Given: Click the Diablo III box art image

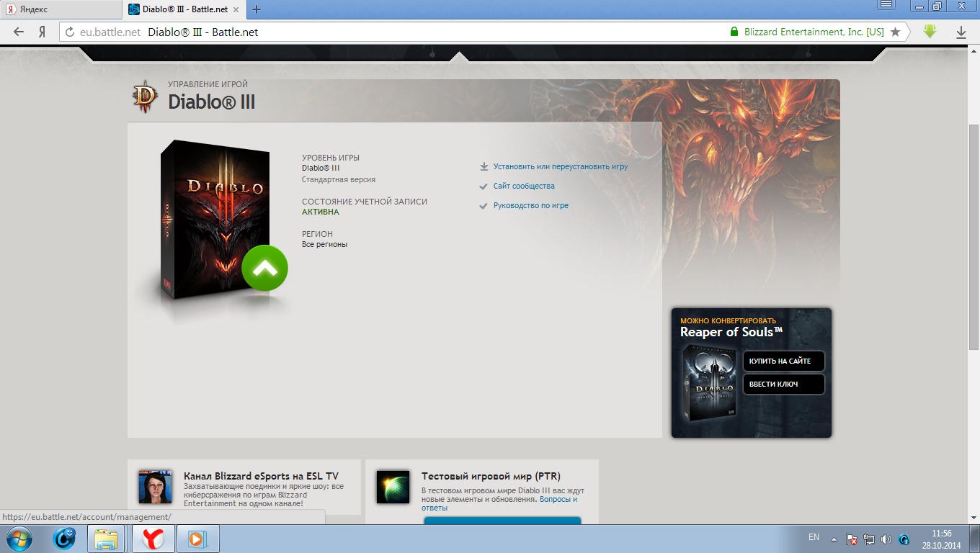Looking at the screenshot, I should coord(215,220).
